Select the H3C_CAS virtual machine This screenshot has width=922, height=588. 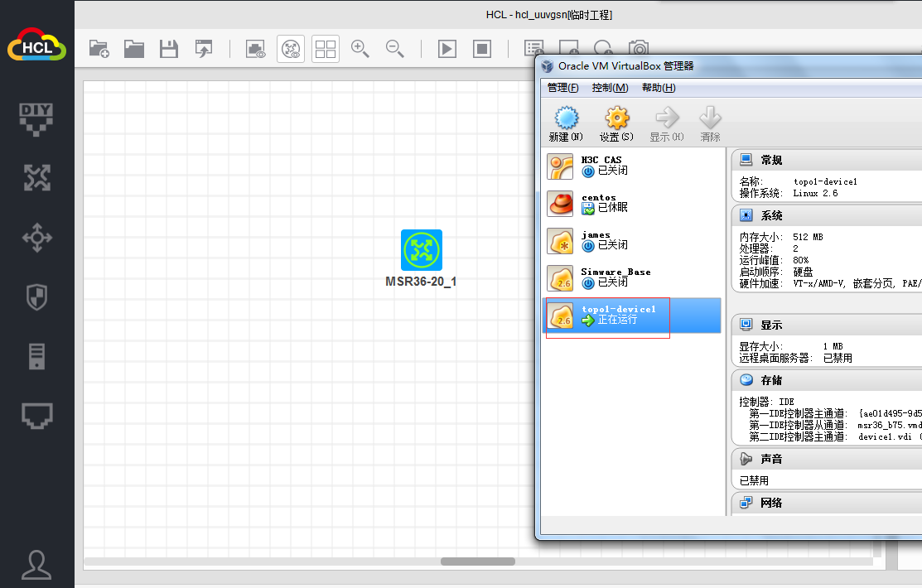(x=631, y=166)
